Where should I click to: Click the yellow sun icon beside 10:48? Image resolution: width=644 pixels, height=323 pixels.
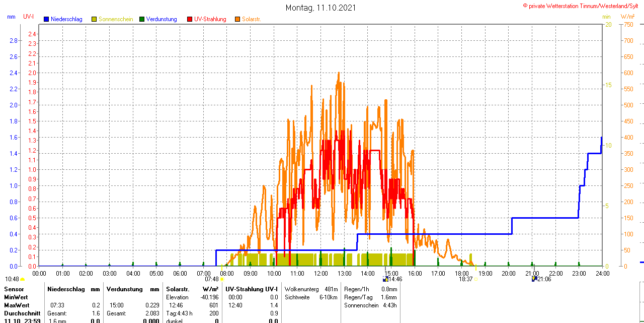pyautogui.click(x=23, y=279)
